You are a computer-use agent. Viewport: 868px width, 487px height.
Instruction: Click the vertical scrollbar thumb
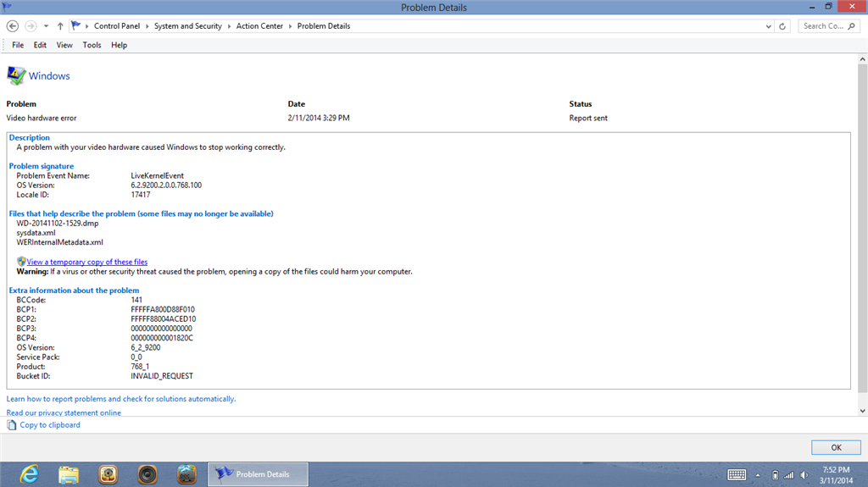click(862, 228)
